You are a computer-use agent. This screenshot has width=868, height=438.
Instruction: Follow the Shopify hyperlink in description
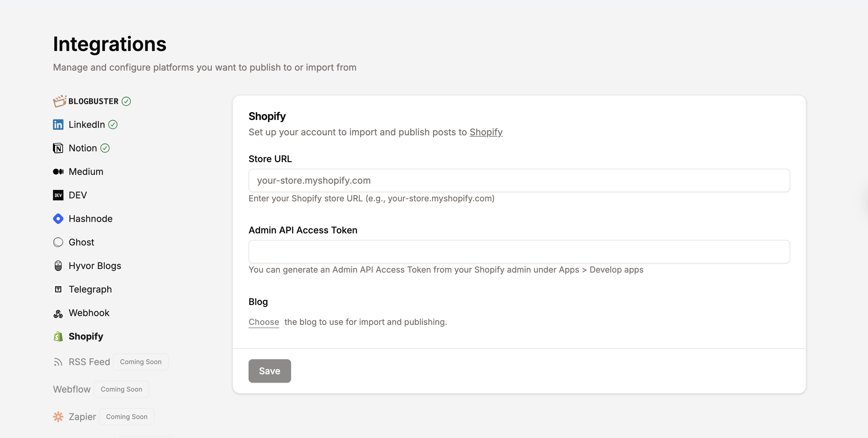tap(486, 132)
